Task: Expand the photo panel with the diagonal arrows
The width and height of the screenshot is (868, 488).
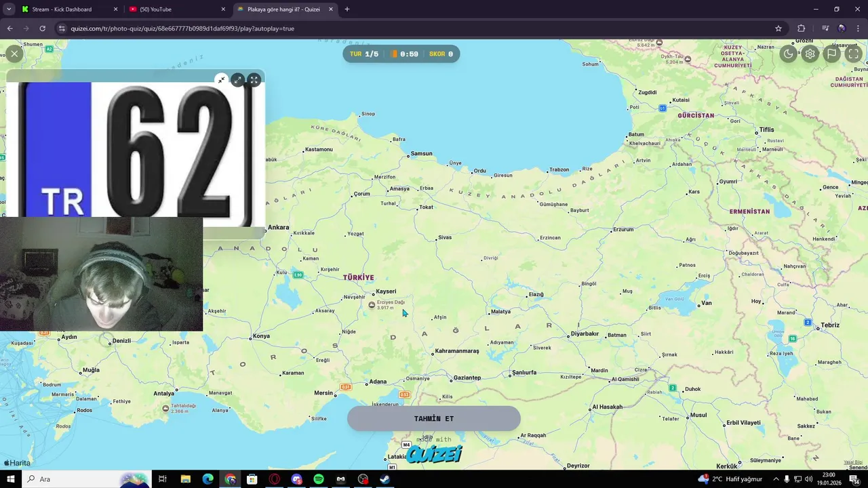Action: coord(237,80)
